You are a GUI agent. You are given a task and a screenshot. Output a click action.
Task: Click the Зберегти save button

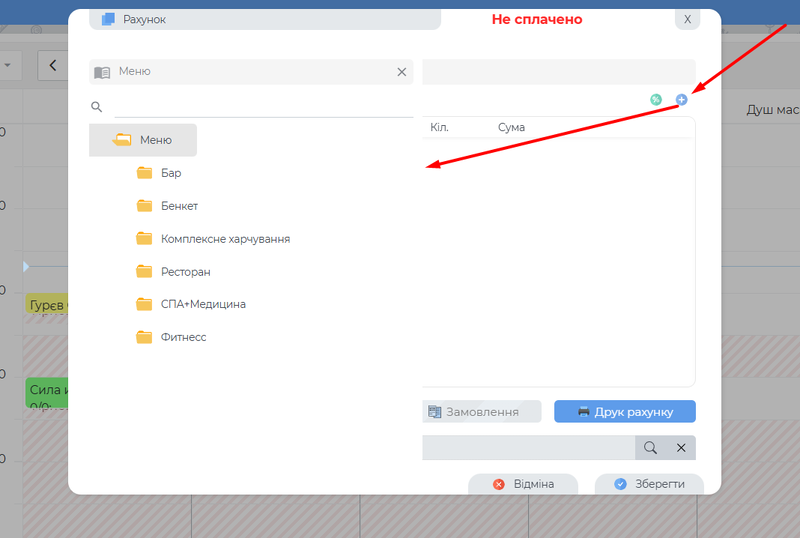tap(649, 484)
